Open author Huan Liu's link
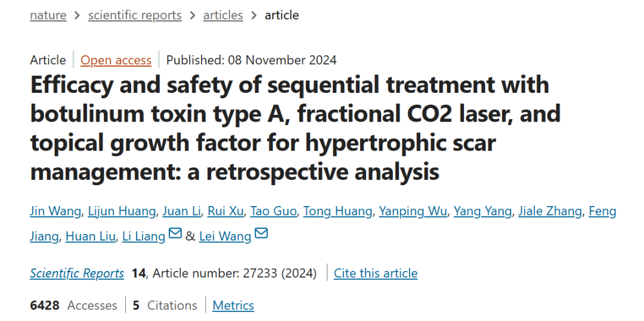Image resolution: width=644 pixels, height=321 pixels. pos(90,236)
